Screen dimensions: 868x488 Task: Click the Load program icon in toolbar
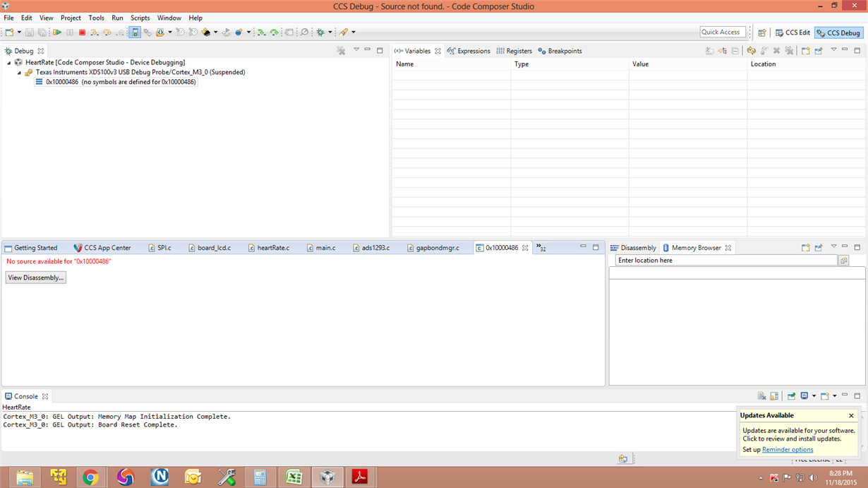pyautogui.click(x=160, y=32)
